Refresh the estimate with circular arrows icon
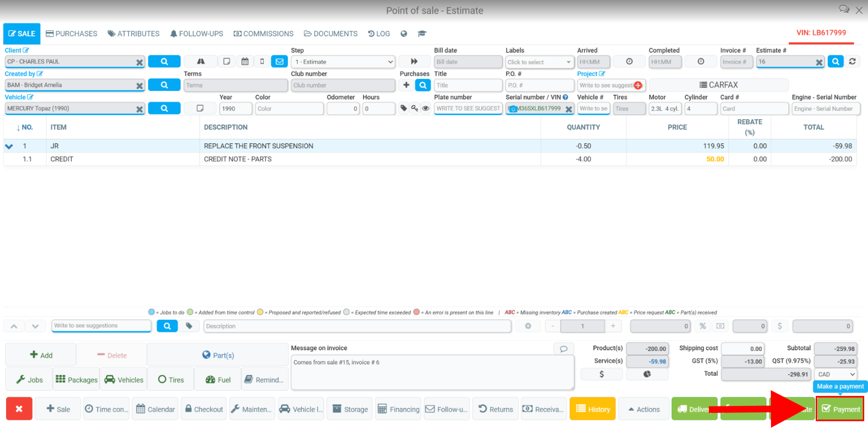This screenshot has width=868, height=429. 852,61
